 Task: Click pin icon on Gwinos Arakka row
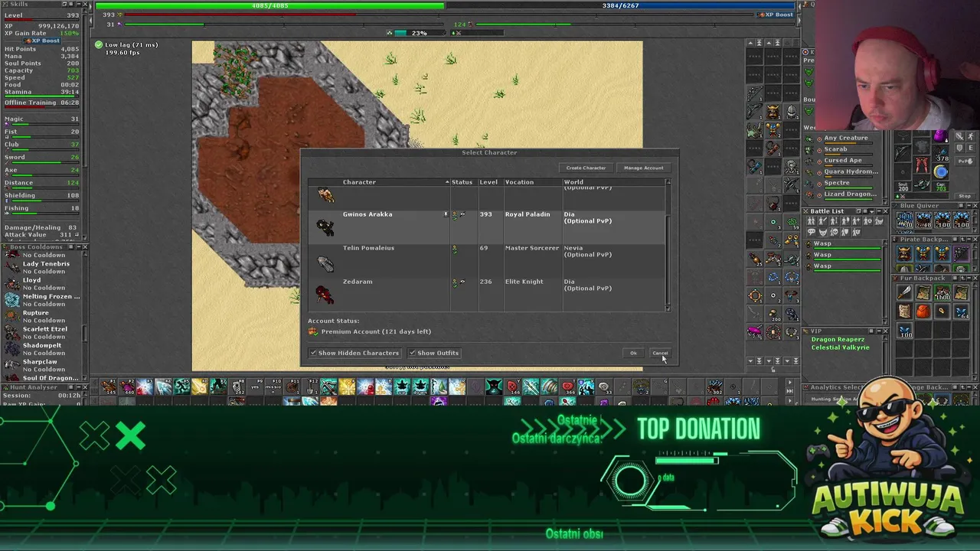(446, 214)
